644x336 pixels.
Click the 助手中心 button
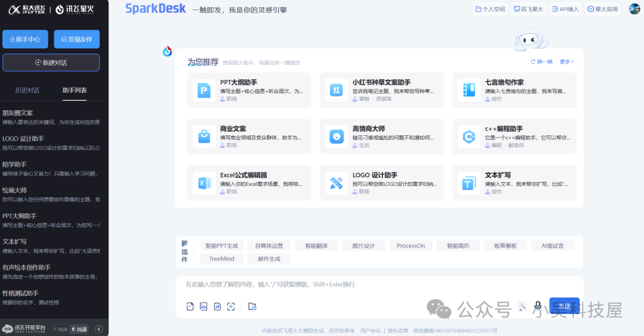25,39
